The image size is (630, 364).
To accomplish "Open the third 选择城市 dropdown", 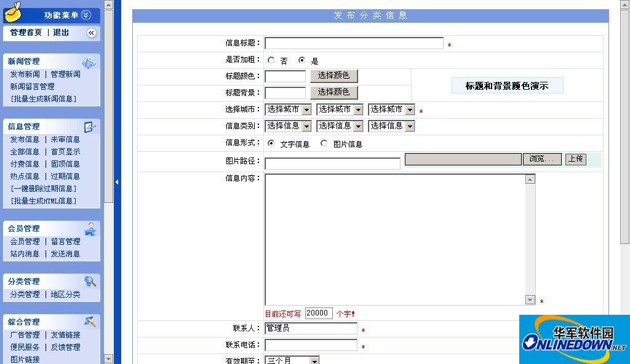I will (x=391, y=109).
